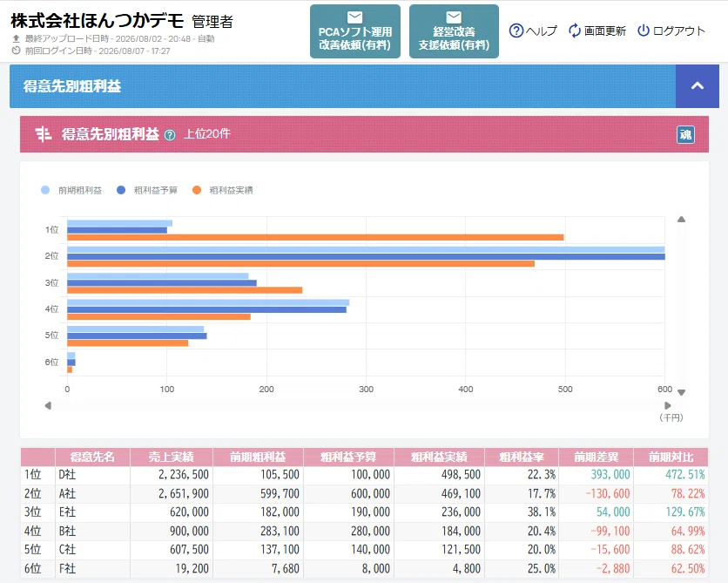
Task: Click the -130,600 前期差異 value
Action: coord(608,494)
